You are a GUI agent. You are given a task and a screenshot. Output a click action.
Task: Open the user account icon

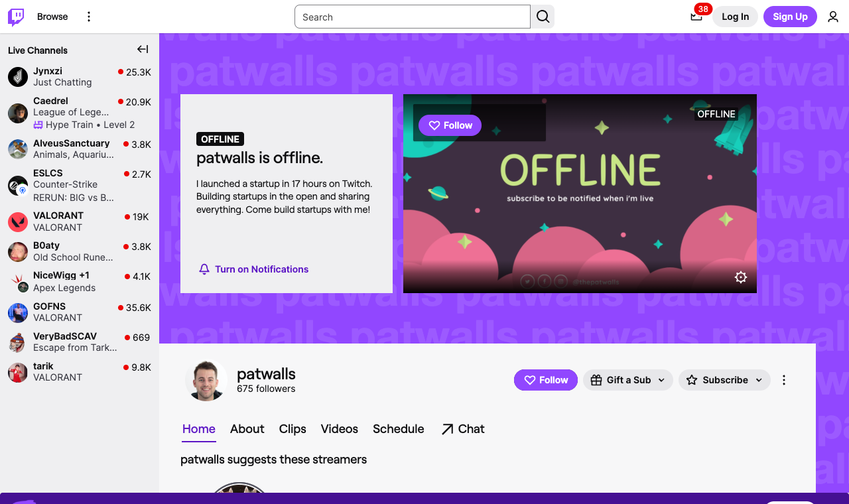point(833,17)
